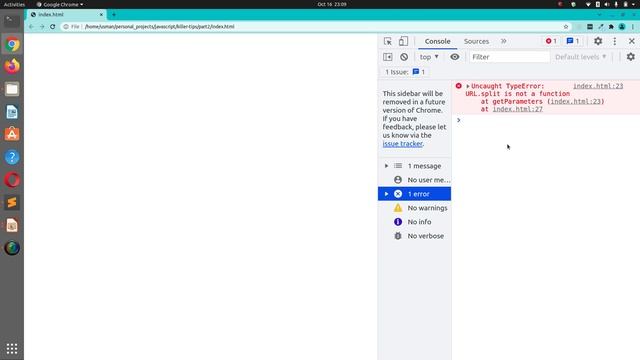Select the No verbose row

[414, 236]
